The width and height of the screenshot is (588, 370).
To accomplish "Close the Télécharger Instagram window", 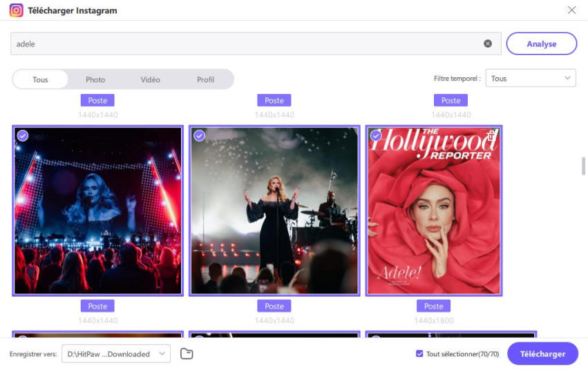I will (x=571, y=10).
